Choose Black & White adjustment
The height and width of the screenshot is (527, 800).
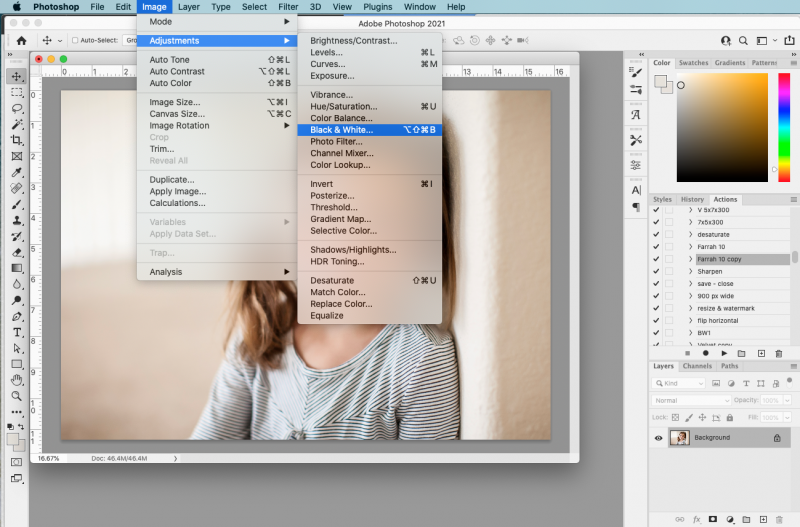pyautogui.click(x=369, y=130)
